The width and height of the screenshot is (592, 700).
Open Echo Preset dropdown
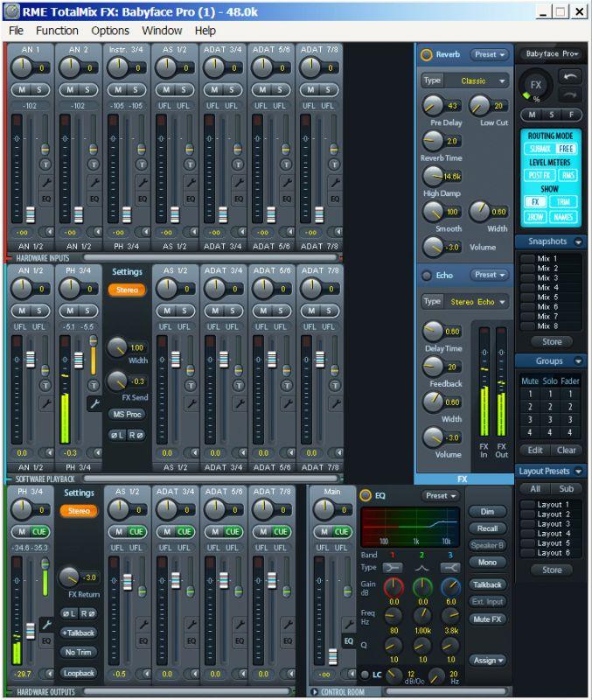(490, 275)
